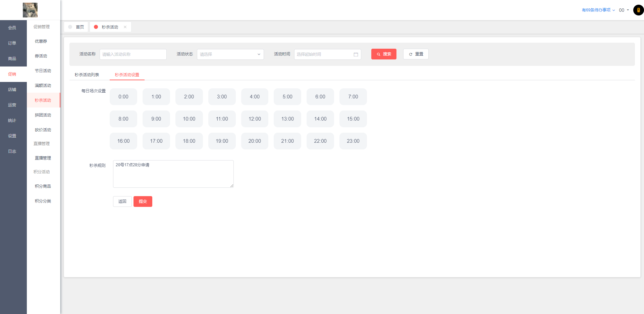This screenshot has width=644, height=314.
Task: Select the 11:00 session slot
Action: click(222, 119)
